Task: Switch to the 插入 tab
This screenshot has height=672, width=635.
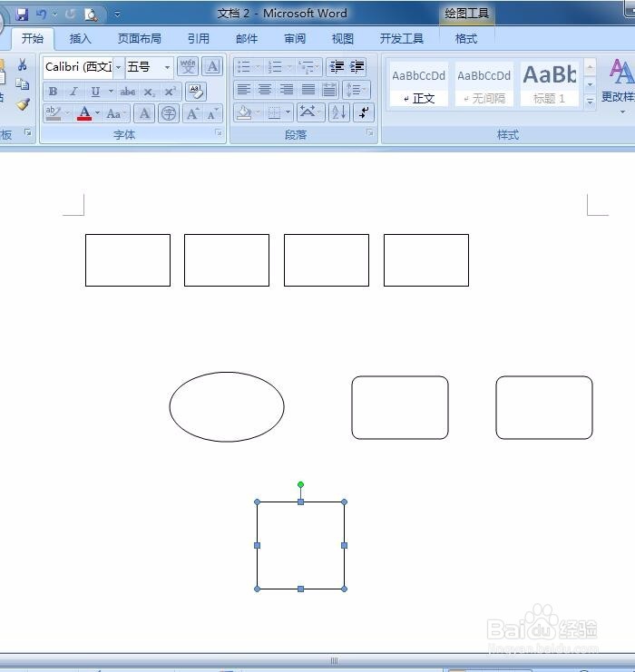Action: (x=80, y=39)
